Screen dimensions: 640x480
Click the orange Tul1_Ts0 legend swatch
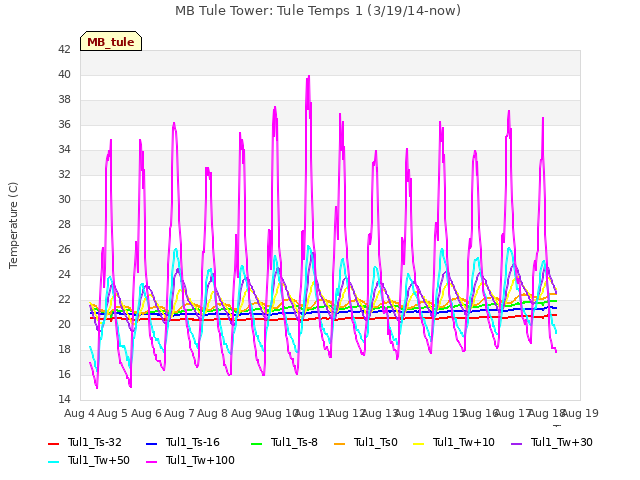[x=339, y=444]
